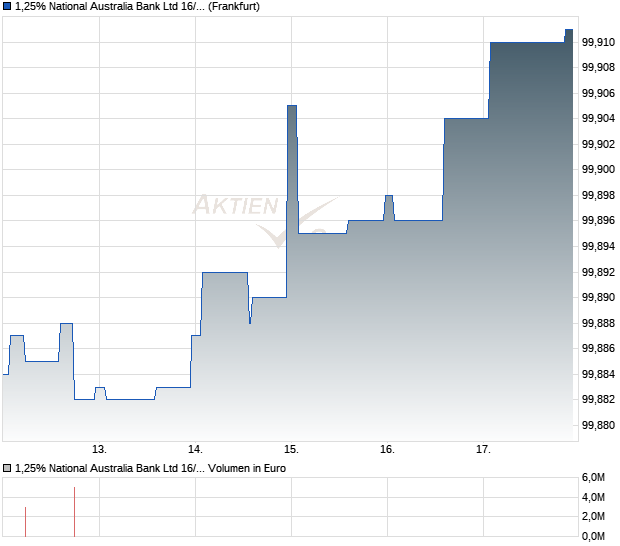
Task: Click the 99,884 price axis label
Action: 598,374
